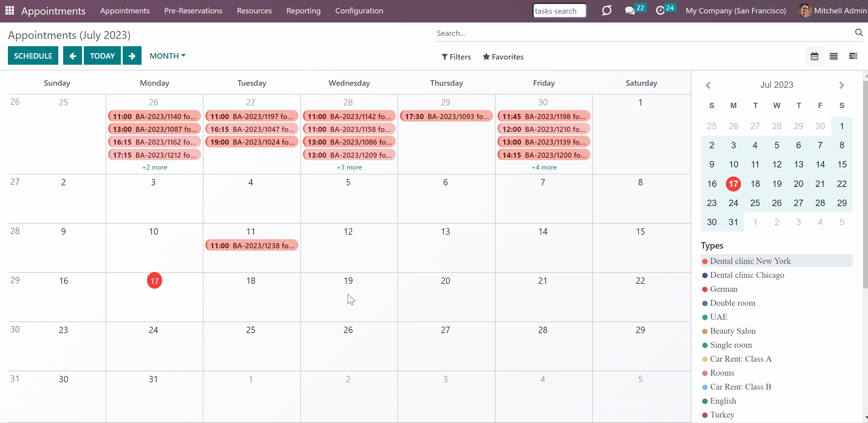Click Jul 2023 mini calendar title

coord(776,84)
